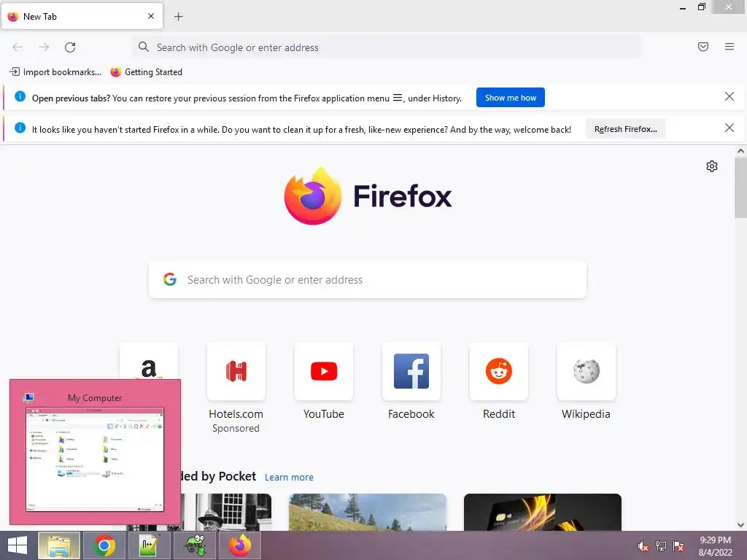The image size is (747, 560).
Task: Close the New Tab tab
Action: 151,16
